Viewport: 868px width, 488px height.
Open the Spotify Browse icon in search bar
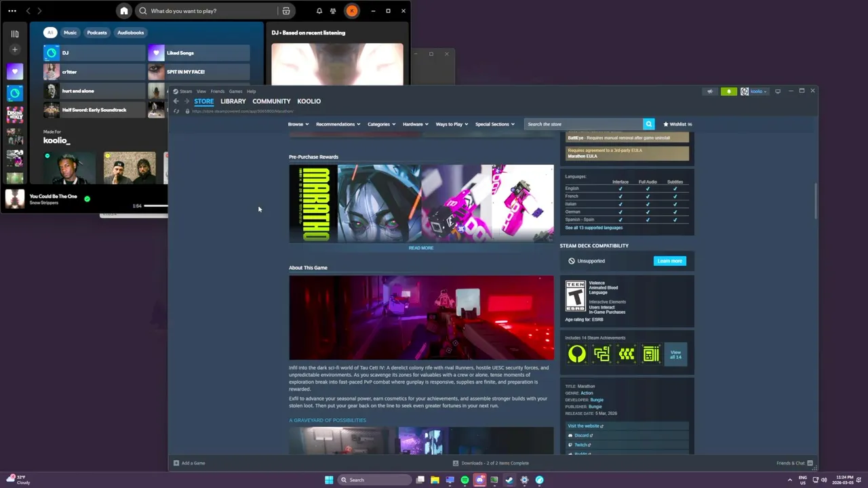286,11
